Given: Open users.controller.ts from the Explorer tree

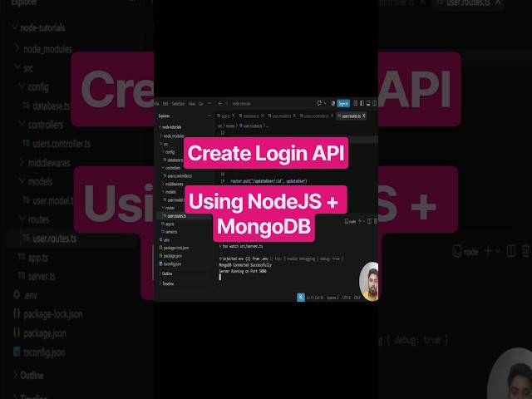Looking at the screenshot, I should coord(178,176).
